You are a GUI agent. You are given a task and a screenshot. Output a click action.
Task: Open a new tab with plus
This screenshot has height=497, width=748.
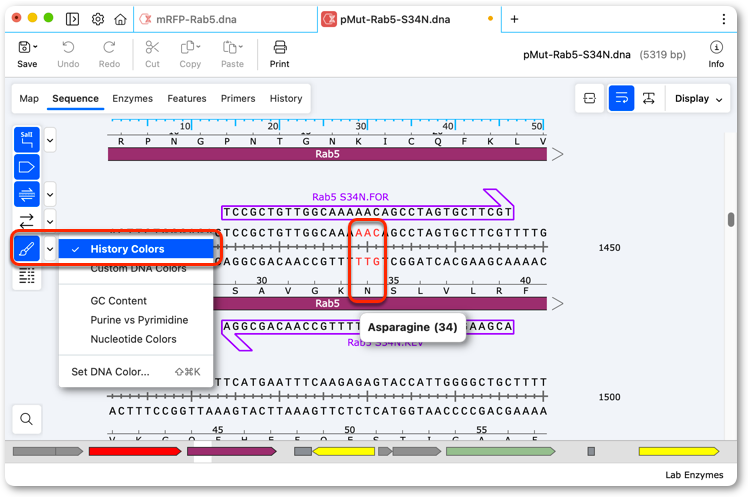pyautogui.click(x=514, y=19)
